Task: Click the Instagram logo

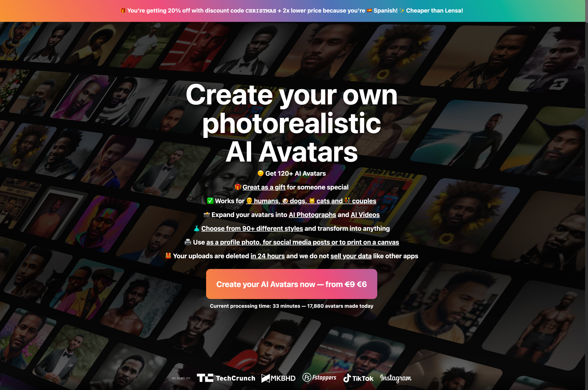Action: [x=396, y=378]
